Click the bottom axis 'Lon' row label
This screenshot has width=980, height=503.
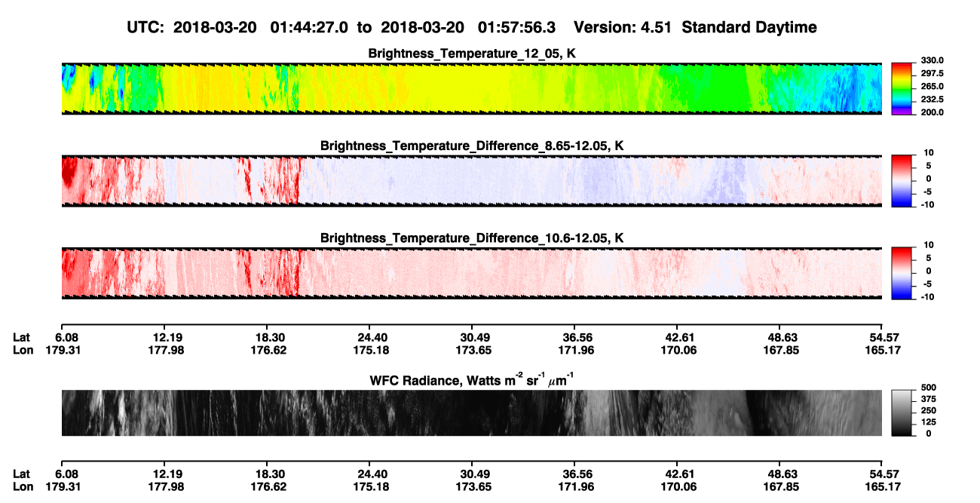pos(23,486)
